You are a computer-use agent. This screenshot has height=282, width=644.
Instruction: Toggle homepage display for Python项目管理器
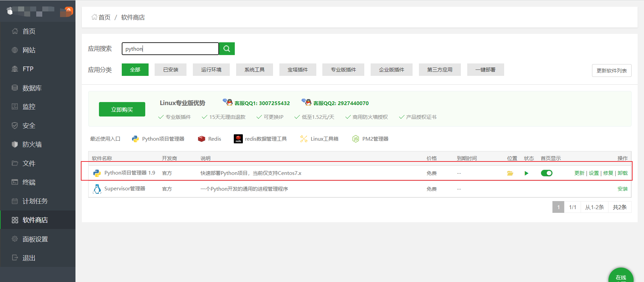point(546,173)
